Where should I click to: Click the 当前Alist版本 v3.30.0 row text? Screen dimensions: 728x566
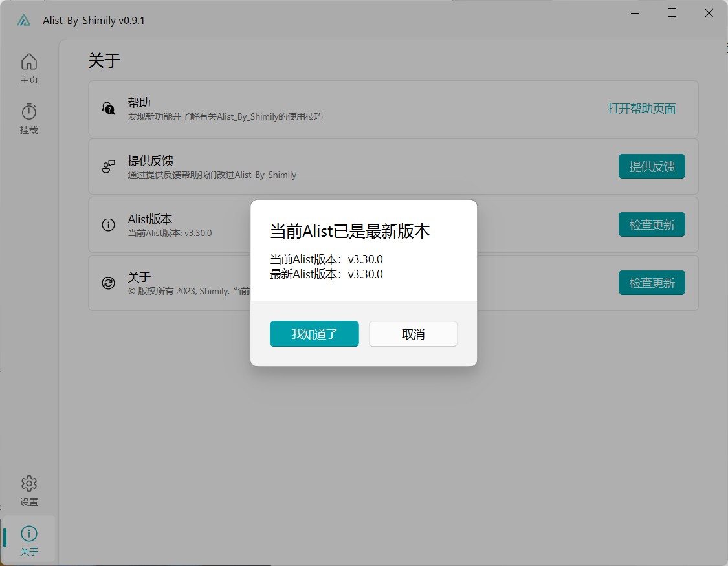(170, 233)
